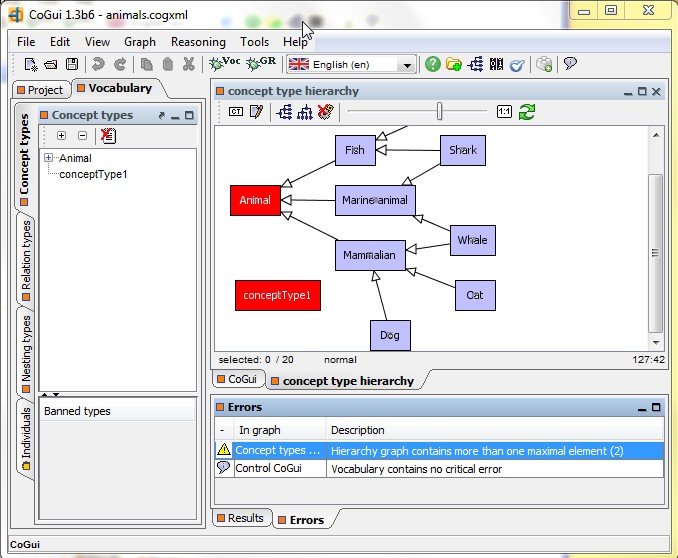This screenshot has width=678, height=558.
Task: Click the scrollbar down arrow in hierarchy
Action: click(x=656, y=342)
